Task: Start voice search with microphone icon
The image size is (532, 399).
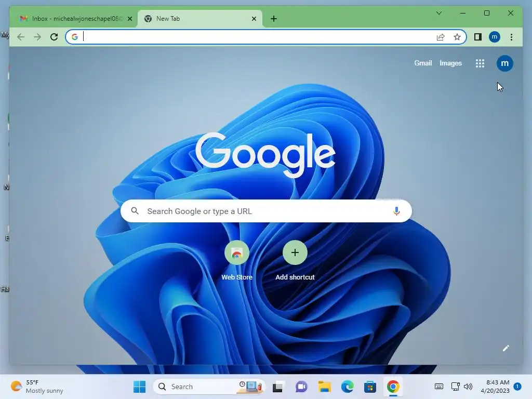Action: 396,211
